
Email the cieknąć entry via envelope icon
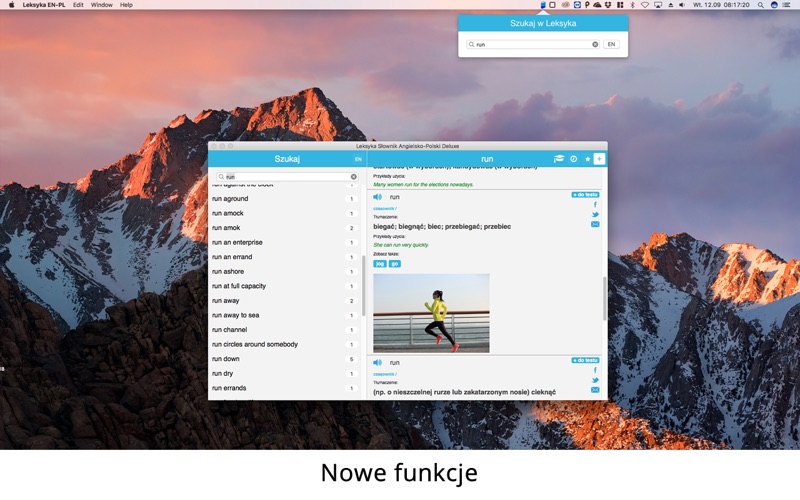[x=595, y=390]
